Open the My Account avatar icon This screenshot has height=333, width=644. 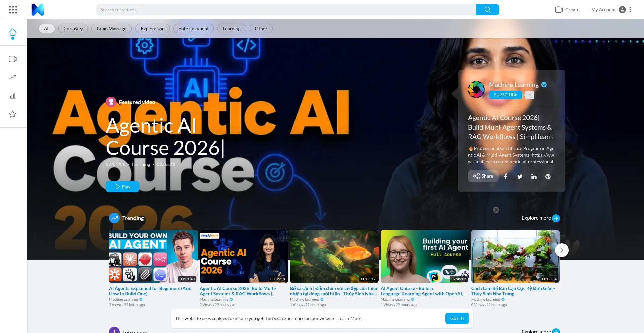pos(622,10)
